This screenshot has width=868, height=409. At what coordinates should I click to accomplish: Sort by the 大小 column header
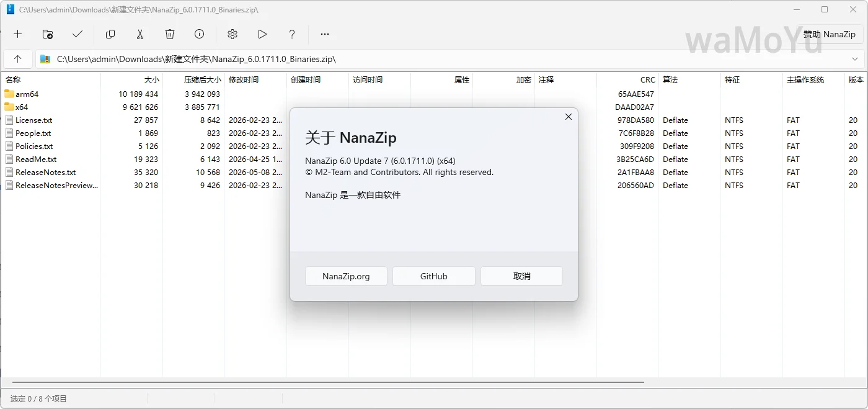131,79
